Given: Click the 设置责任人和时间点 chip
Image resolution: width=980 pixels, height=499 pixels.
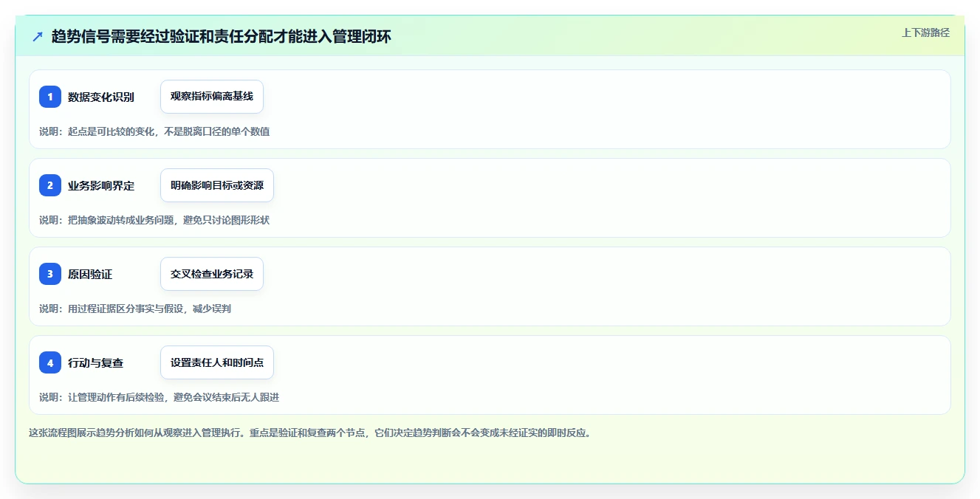Looking at the screenshot, I should 217,362.
